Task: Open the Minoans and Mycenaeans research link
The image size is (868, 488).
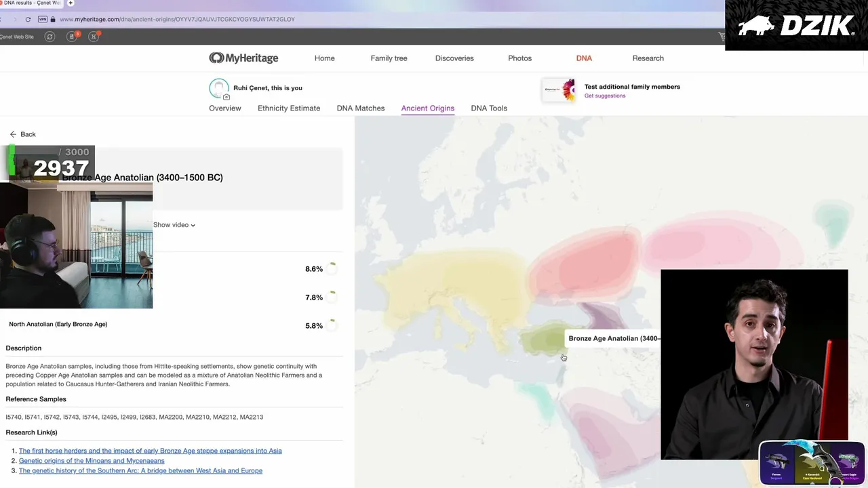Action: (92, 461)
